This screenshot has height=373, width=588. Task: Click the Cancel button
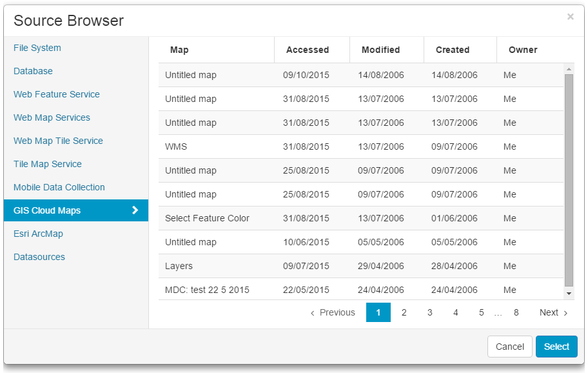510,347
